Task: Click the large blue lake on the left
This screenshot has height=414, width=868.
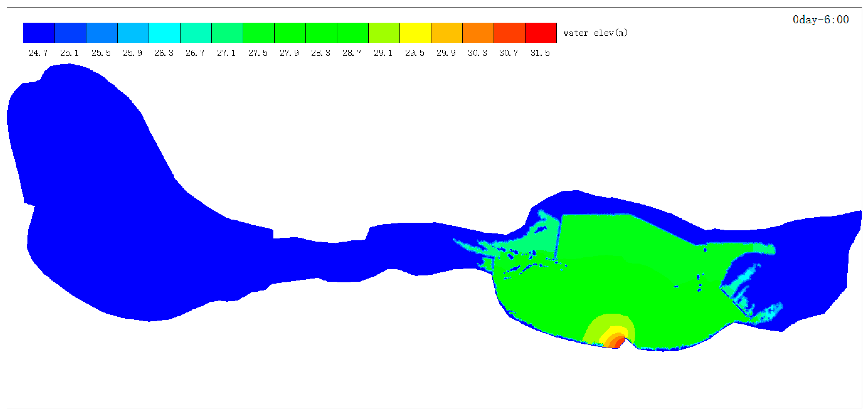Action: click(x=101, y=202)
